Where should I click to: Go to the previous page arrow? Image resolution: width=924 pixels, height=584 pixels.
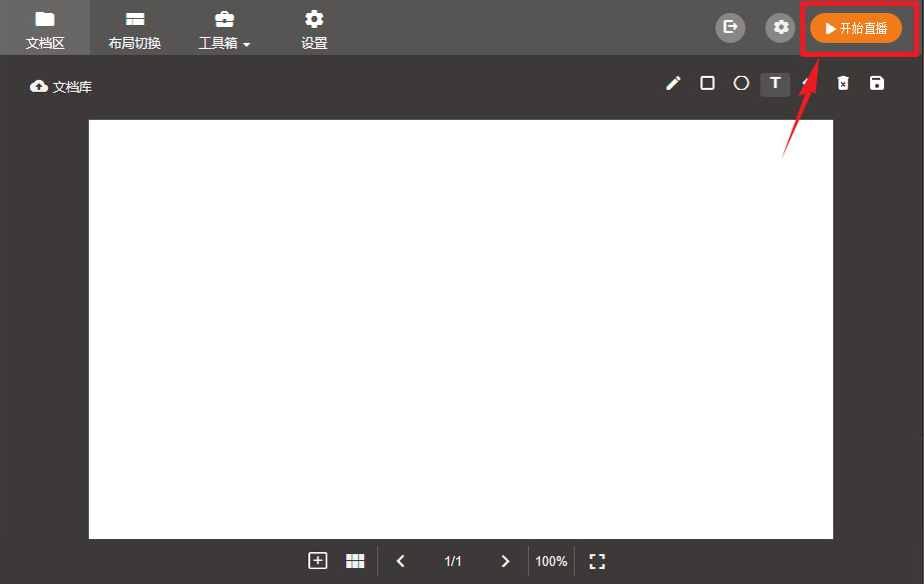click(x=401, y=561)
